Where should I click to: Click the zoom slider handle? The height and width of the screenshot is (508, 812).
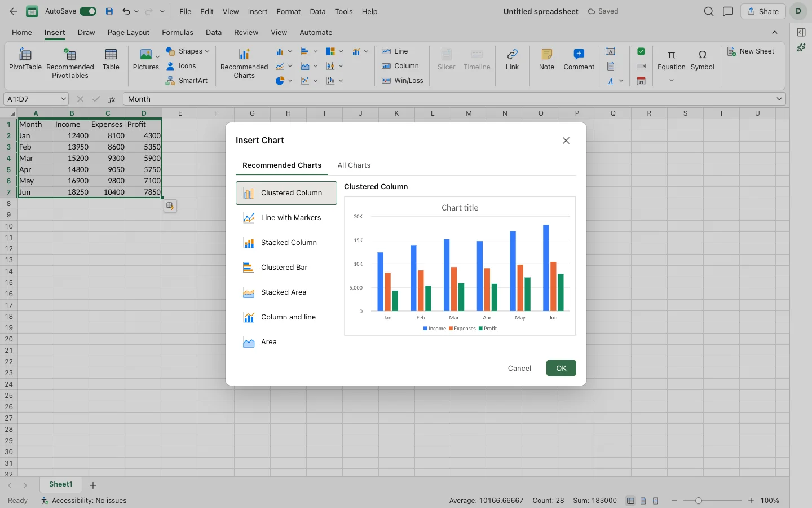point(699,501)
